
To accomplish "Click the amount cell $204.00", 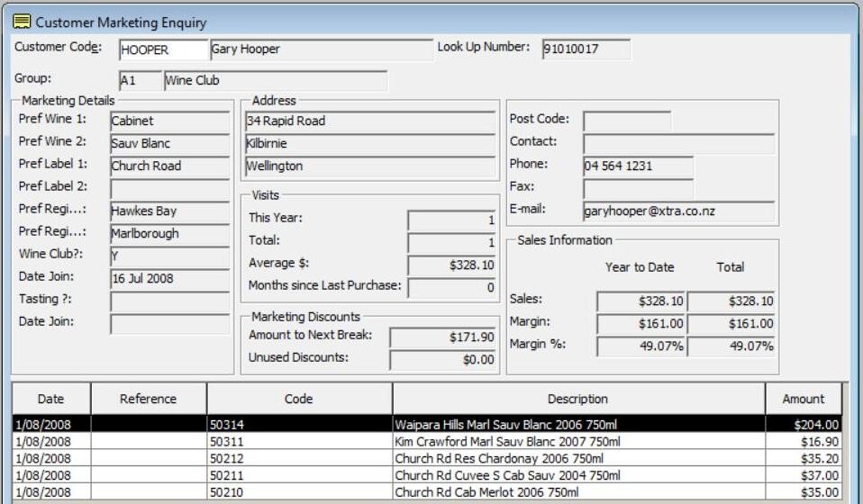I will [x=804, y=424].
